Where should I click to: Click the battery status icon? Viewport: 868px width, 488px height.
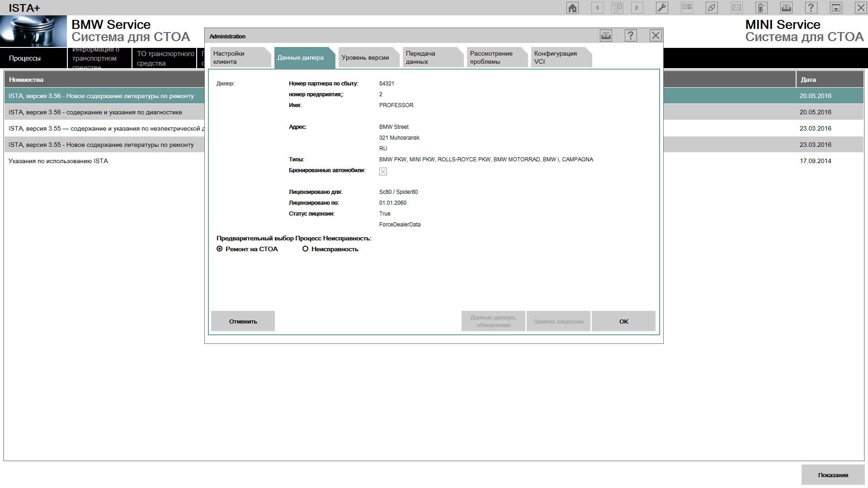[762, 8]
